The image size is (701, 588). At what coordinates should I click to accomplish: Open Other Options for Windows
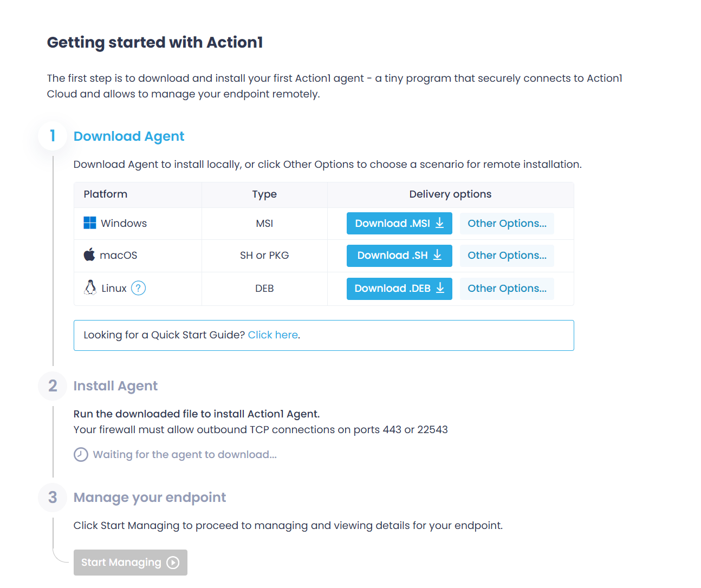(x=507, y=224)
